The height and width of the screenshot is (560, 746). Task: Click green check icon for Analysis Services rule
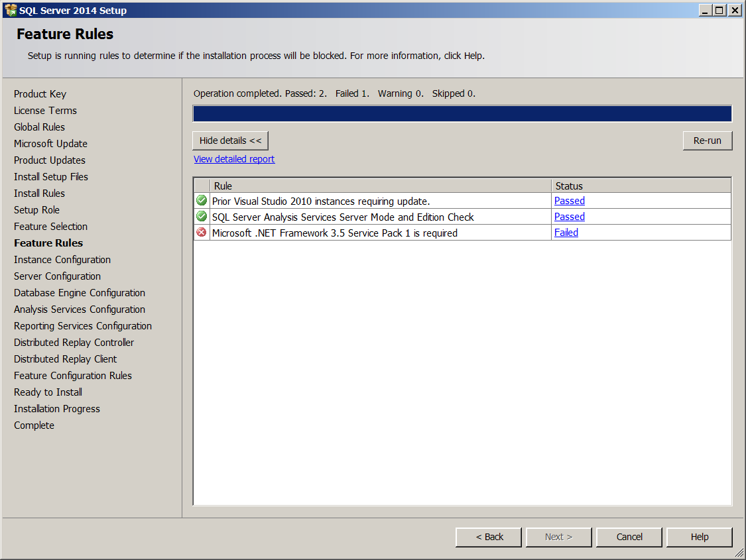202,216
